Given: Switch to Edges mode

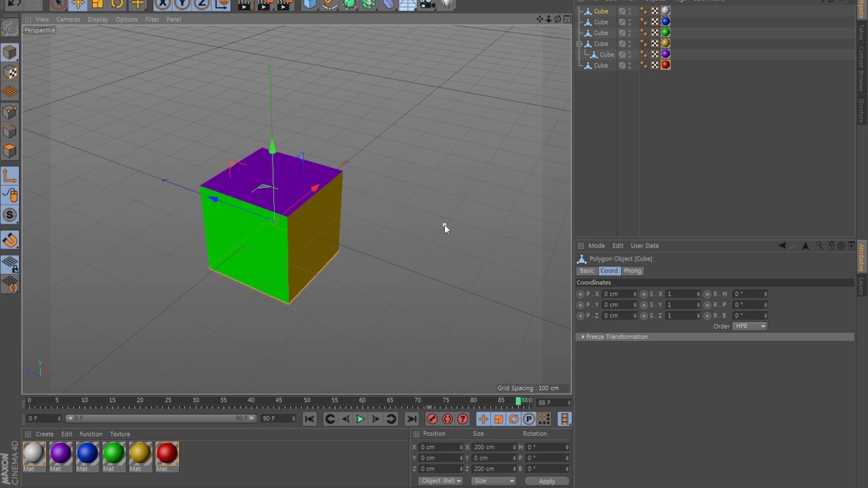Looking at the screenshot, I should pos(9,131).
